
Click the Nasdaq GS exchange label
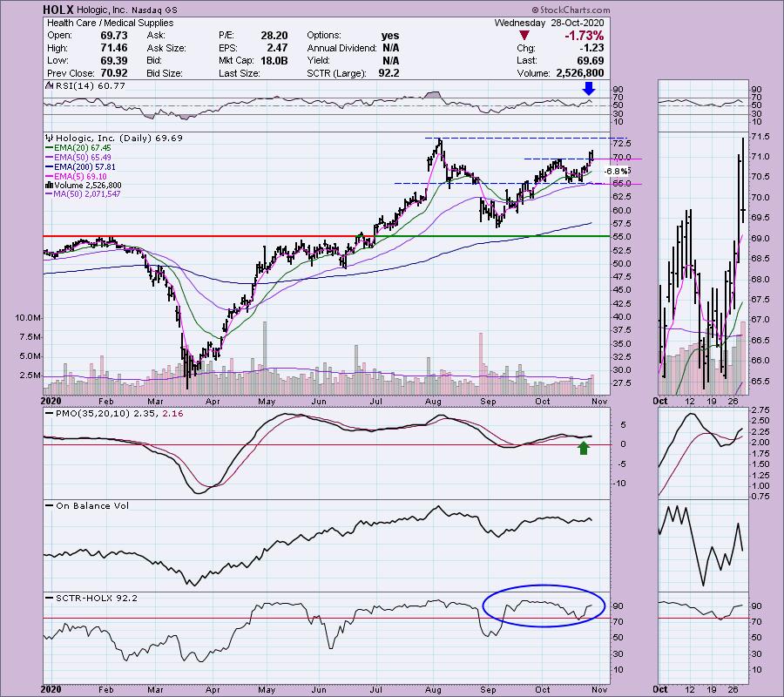pyautogui.click(x=153, y=10)
